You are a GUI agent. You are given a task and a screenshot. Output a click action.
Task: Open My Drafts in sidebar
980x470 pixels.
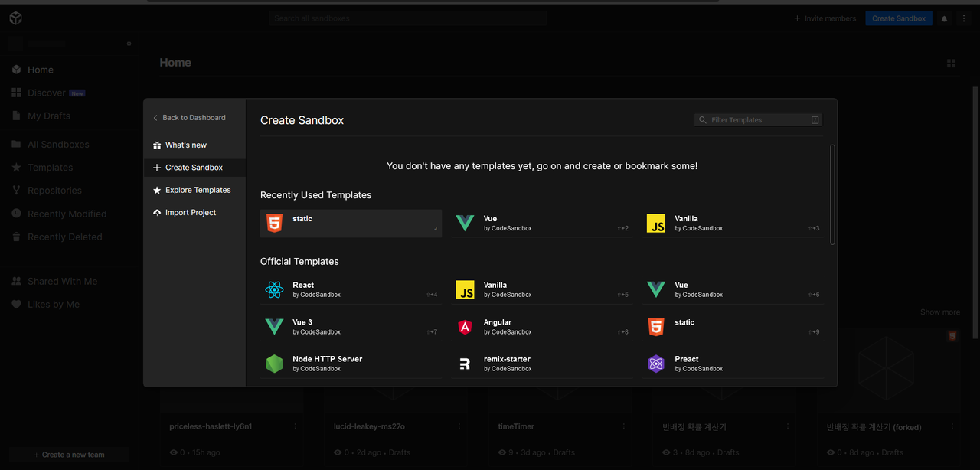(x=48, y=116)
